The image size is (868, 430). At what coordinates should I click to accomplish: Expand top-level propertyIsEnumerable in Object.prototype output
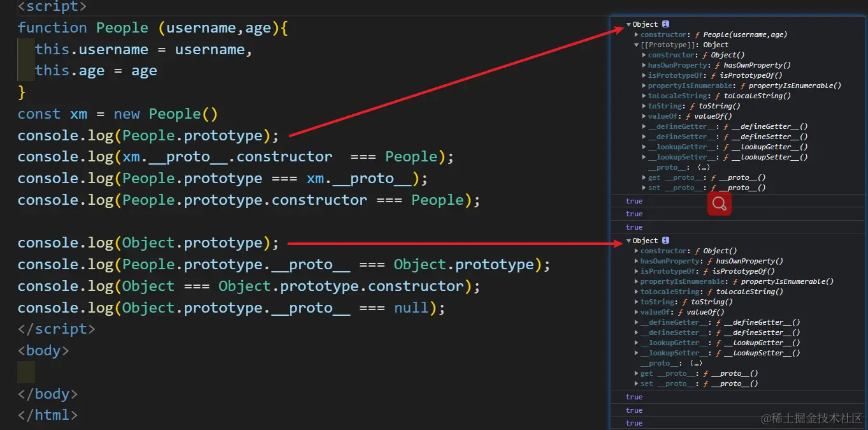637,281
